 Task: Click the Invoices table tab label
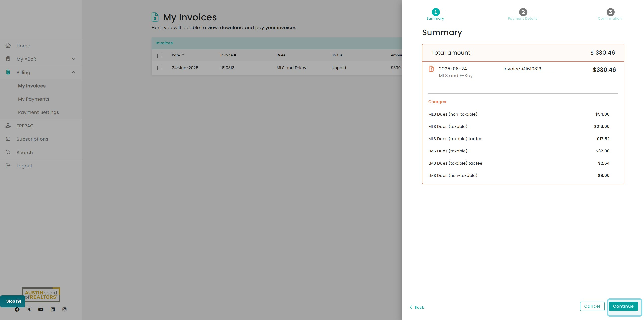coord(164,43)
